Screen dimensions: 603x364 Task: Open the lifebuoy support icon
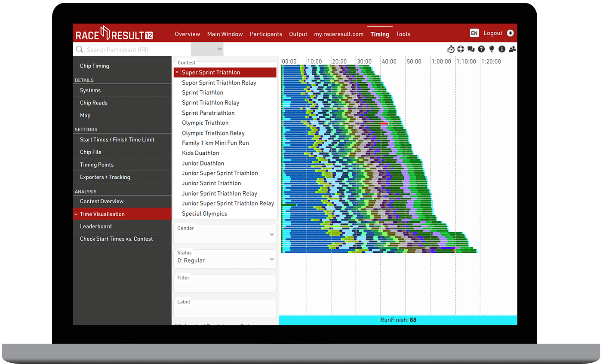461,49
